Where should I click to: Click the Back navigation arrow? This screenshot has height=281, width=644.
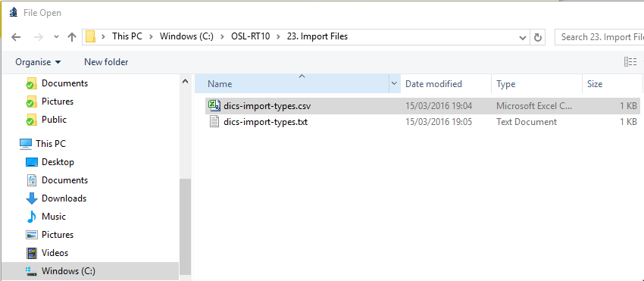[16, 37]
